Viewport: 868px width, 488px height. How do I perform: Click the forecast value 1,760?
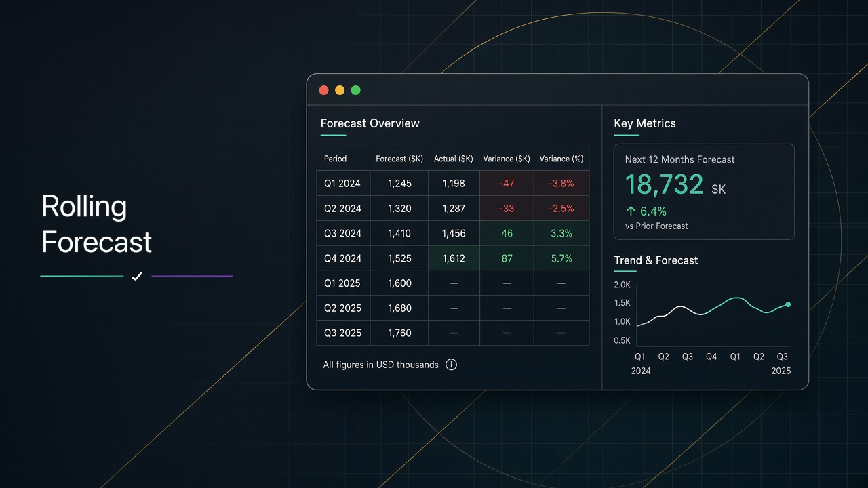400,333
